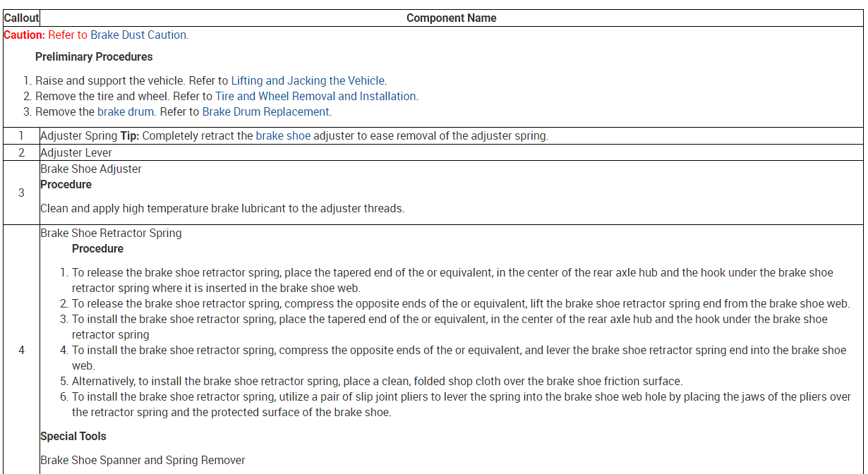868x474 pixels.
Task: Click the bold 'Tip:' label
Action: [x=129, y=135]
